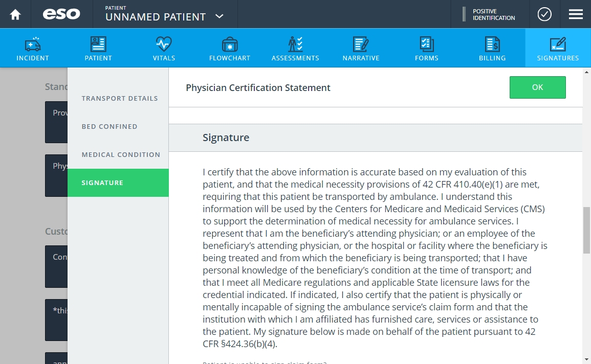The image size is (591, 364).
Task: Select the highlighted Signature sidebar item
Action: pos(118,183)
